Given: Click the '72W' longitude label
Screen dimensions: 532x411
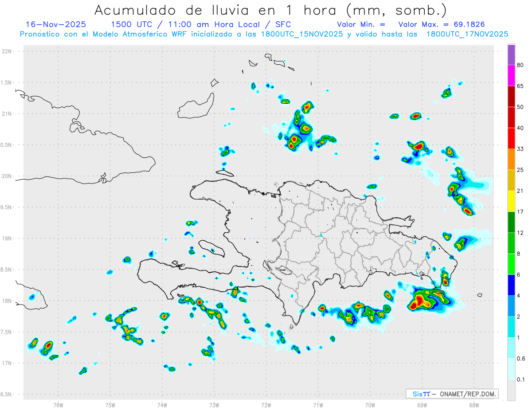Looking at the screenshot, I should [266, 405].
